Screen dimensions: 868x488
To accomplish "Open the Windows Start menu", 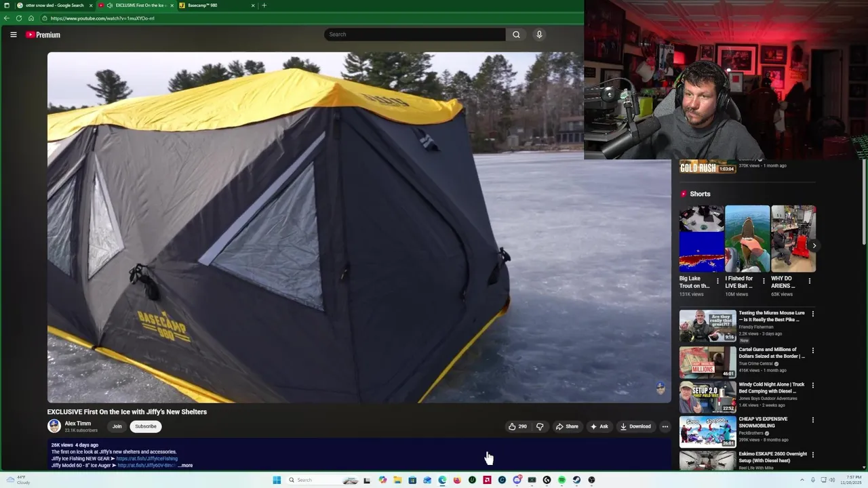I will coord(277,480).
